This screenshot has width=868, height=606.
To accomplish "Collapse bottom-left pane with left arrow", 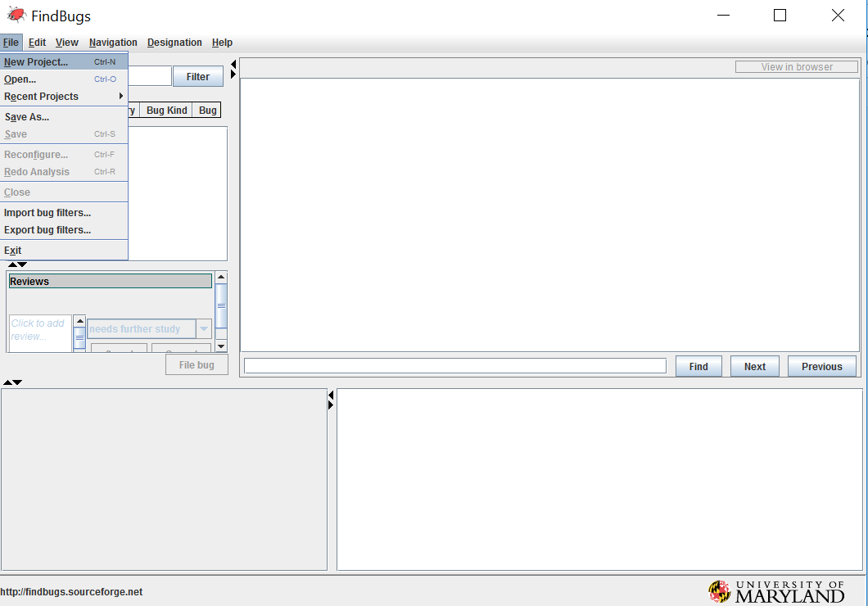I will point(331,396).
